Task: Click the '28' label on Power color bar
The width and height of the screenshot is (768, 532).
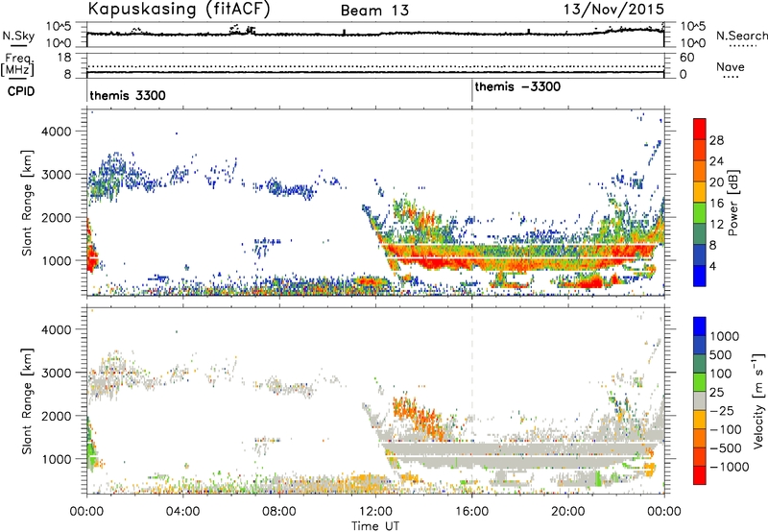Action: 716,140
